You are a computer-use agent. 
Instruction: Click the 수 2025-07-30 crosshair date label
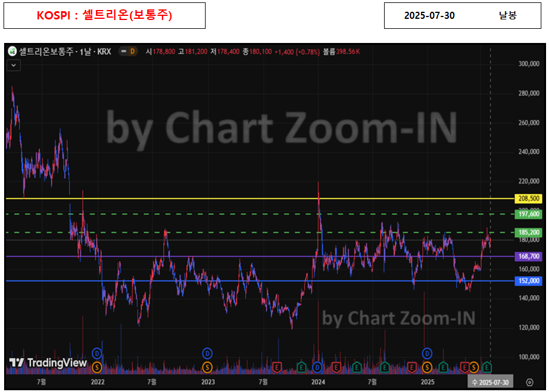pyautogui.click(x=490, y=382)
